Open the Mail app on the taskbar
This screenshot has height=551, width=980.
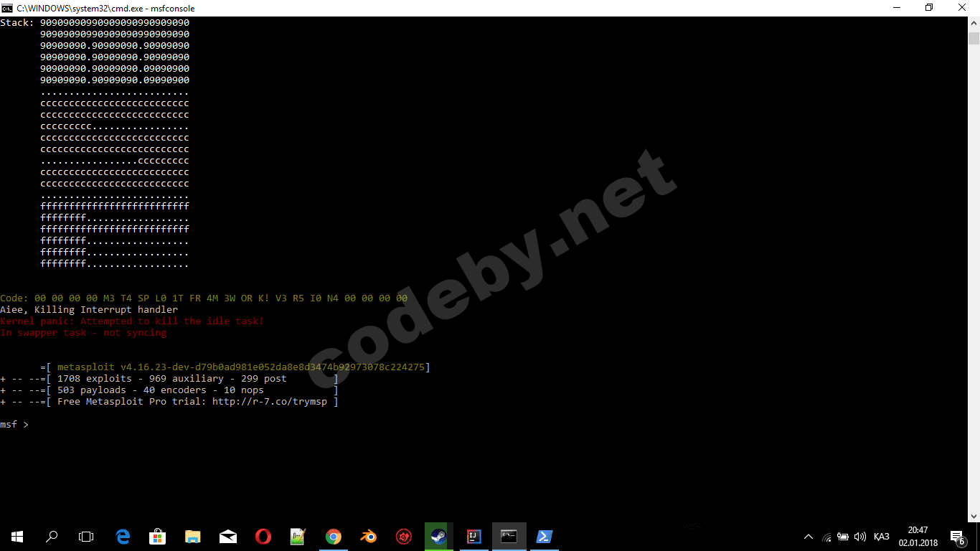228,537
